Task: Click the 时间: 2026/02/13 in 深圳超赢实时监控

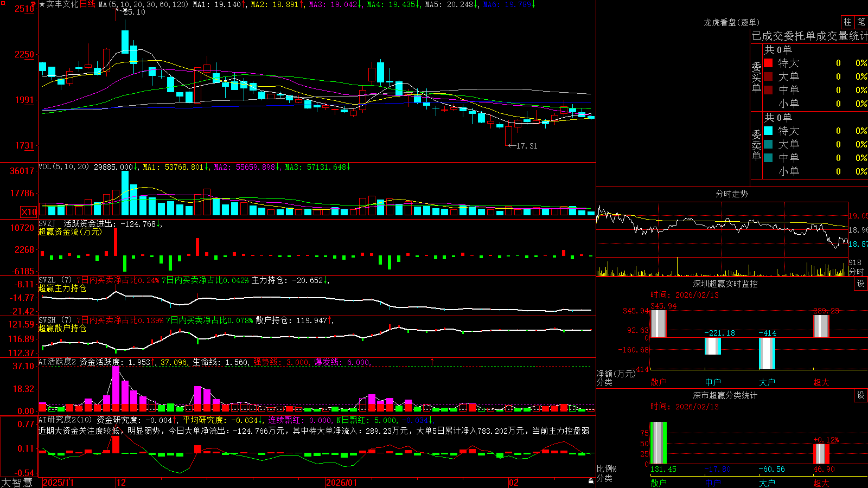Action: (x=685, y=295)
